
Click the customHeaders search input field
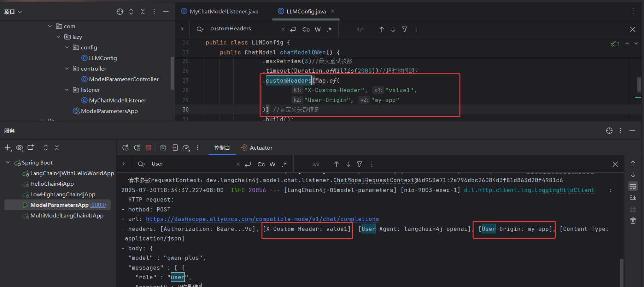[244, 29]
